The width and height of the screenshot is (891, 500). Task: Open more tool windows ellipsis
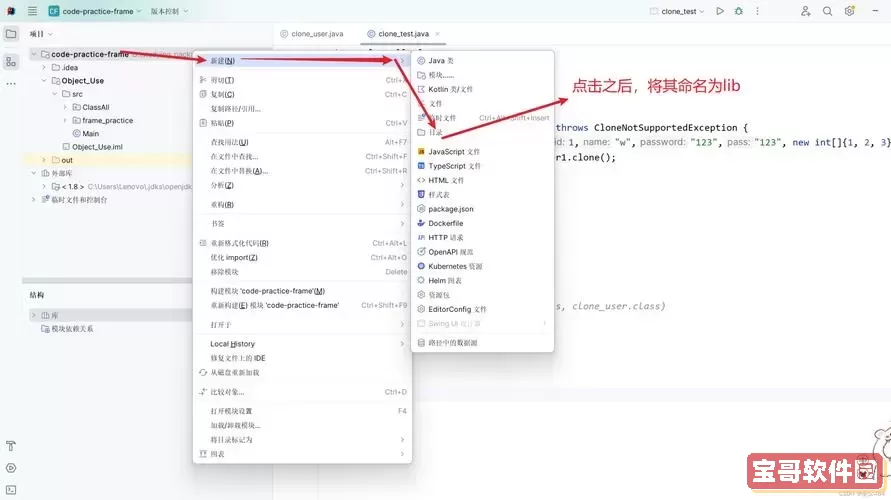coord(11,84)
